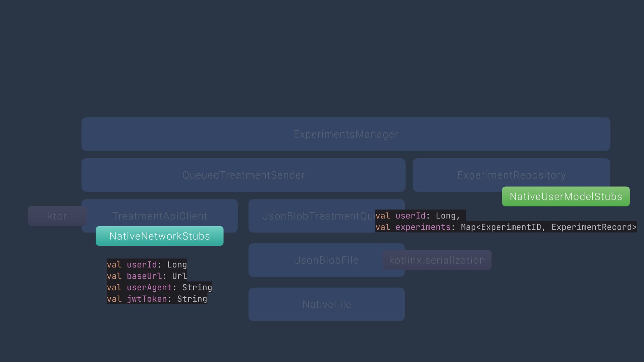The image size is (644, 362).
Task: Click the teal NativeNetworkStubs label
Action: click(159, 236)
